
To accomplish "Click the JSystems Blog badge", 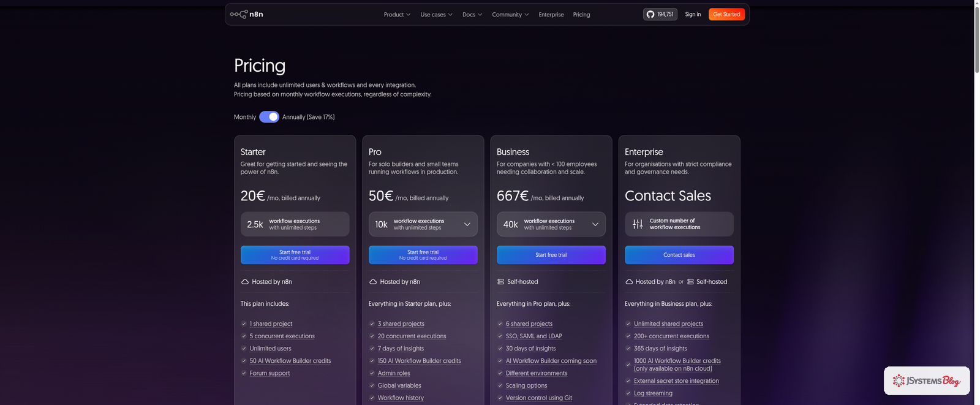I will pyautogui.click(x=927, y=380).
